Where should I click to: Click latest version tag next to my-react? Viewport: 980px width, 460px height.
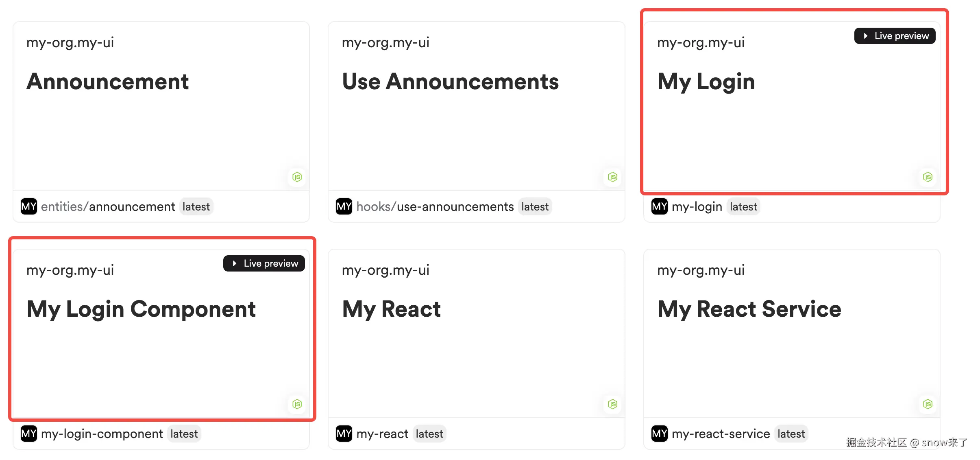pyautogui.click(x=429, y=434)
